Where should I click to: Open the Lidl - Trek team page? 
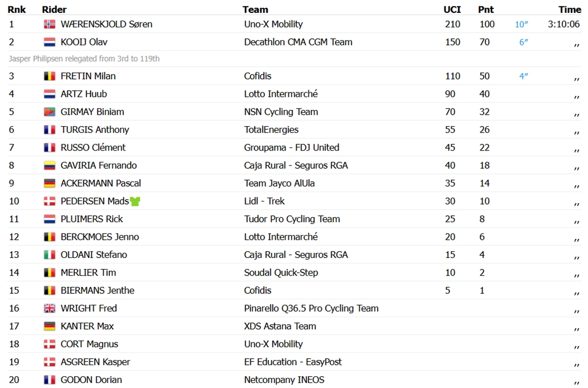coord(264,201)
